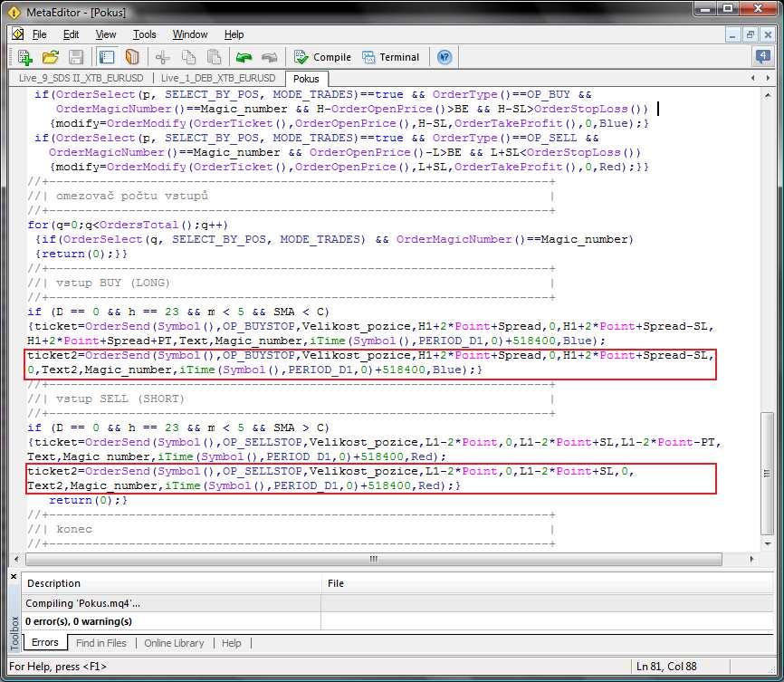Click the vertical scrollbar up arrow
Viewport: 784px width, 682px height.
(768, 94)
